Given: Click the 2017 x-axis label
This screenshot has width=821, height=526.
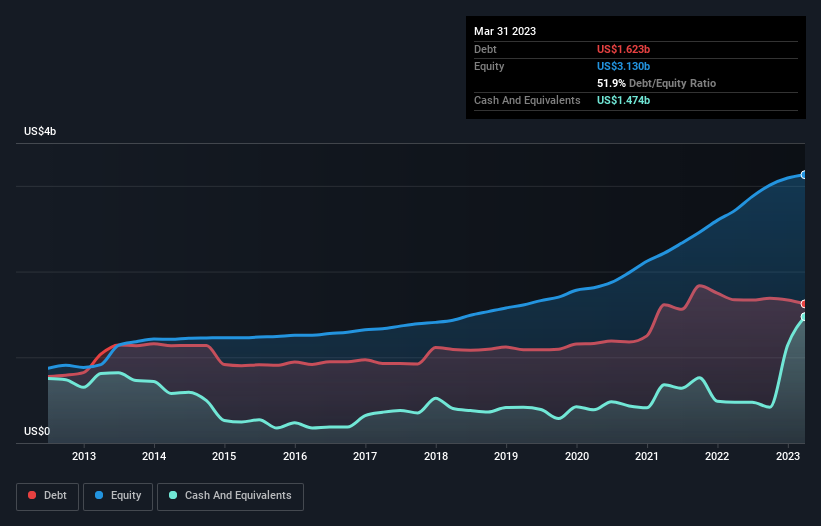Looking at the screenshot, I should tap(365, 456).
